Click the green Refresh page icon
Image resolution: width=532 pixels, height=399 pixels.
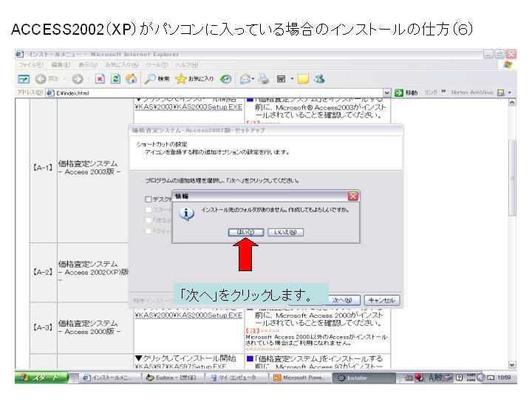(x=116, y=79)
